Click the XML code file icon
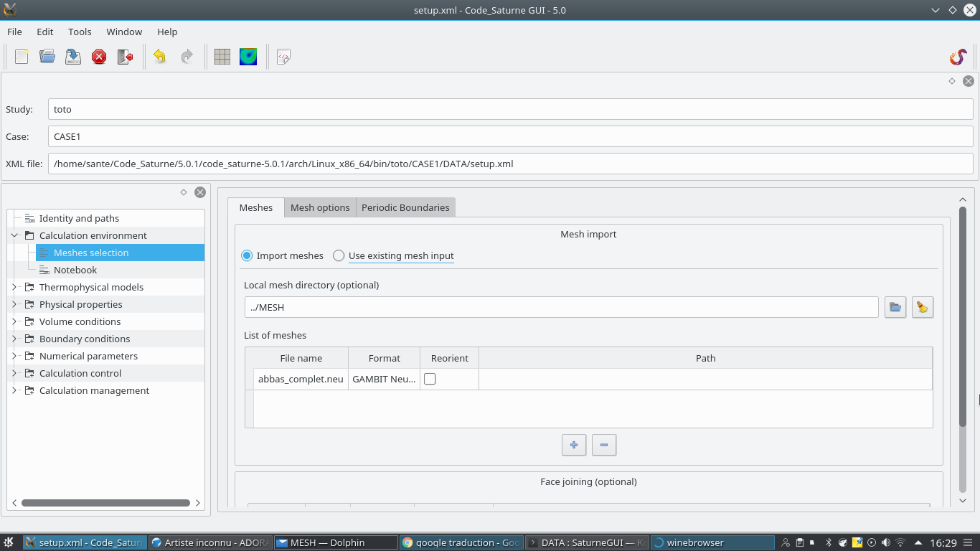Screen dimensions: 980x551 tap(283, 57)
